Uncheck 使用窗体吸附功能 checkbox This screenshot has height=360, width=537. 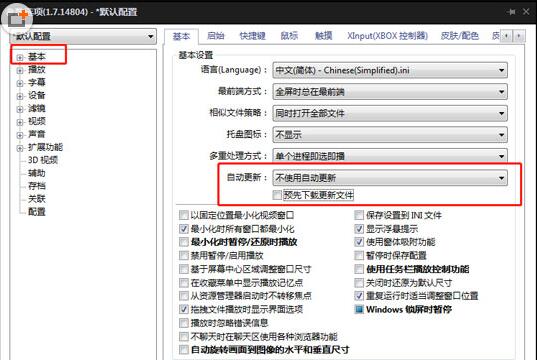(x=359, y=242)
